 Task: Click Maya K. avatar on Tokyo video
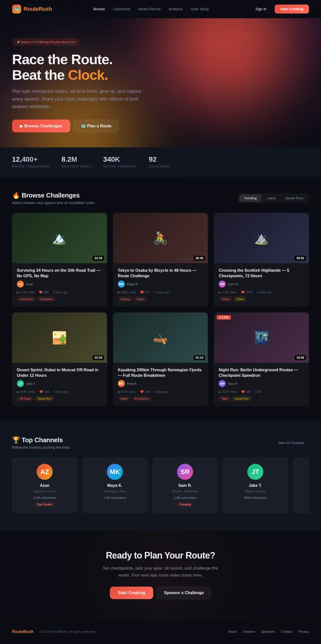(121, 284)
